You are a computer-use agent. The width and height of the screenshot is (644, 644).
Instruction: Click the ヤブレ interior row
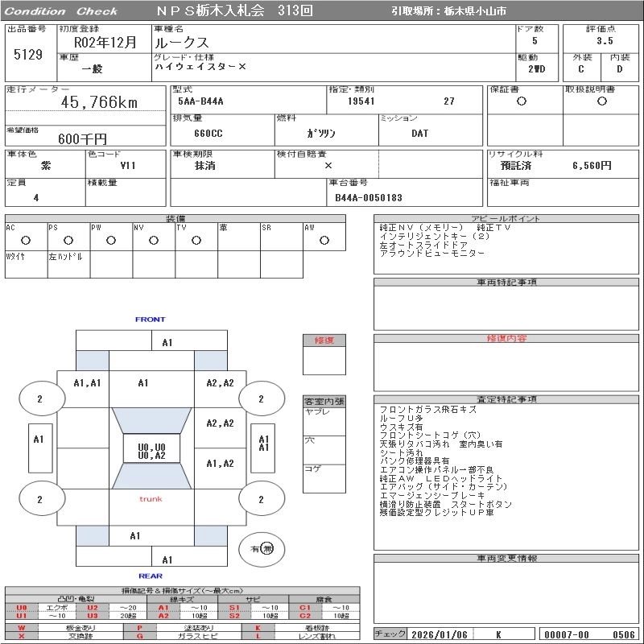(324, 421)
